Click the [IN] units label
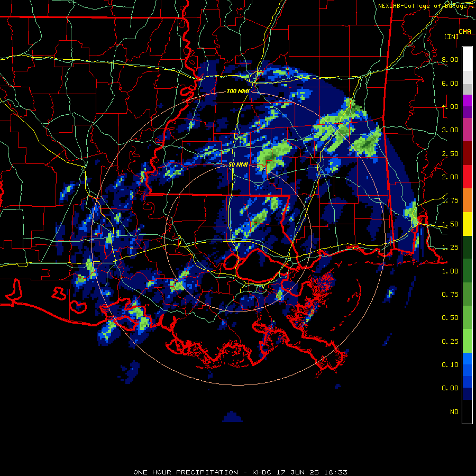The image size is (476, 476). click(x=451, y=36)
